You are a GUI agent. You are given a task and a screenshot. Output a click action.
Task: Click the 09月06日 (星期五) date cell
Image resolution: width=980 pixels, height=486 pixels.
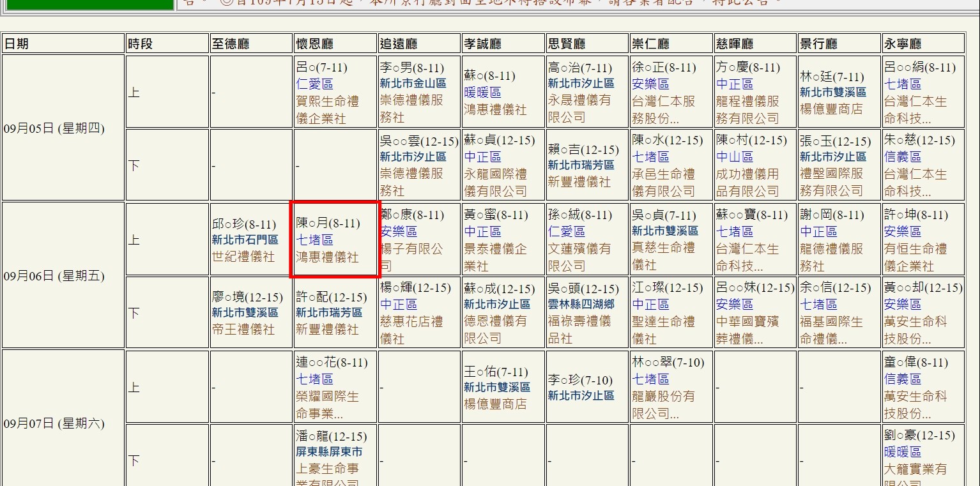pyautogui.click(x=54, y=277)
